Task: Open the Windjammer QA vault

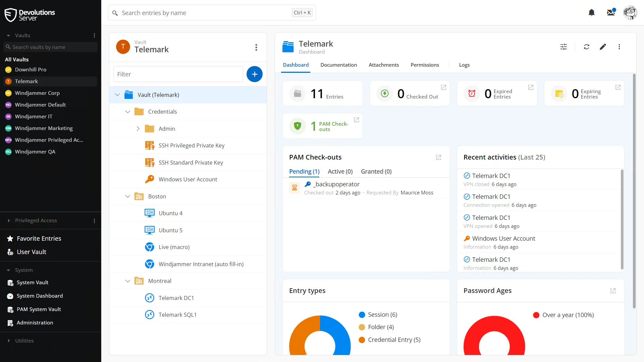Action: [x=50, y=152]
